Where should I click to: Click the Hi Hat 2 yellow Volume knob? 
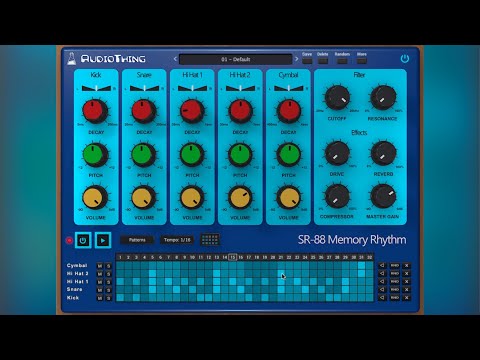coord(240,197)
